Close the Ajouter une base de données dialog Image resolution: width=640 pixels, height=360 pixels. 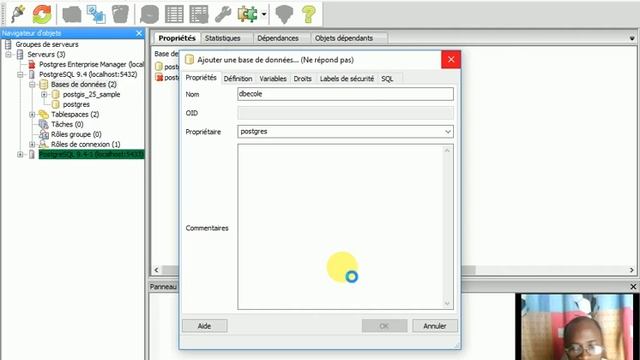tap(451, 60)
